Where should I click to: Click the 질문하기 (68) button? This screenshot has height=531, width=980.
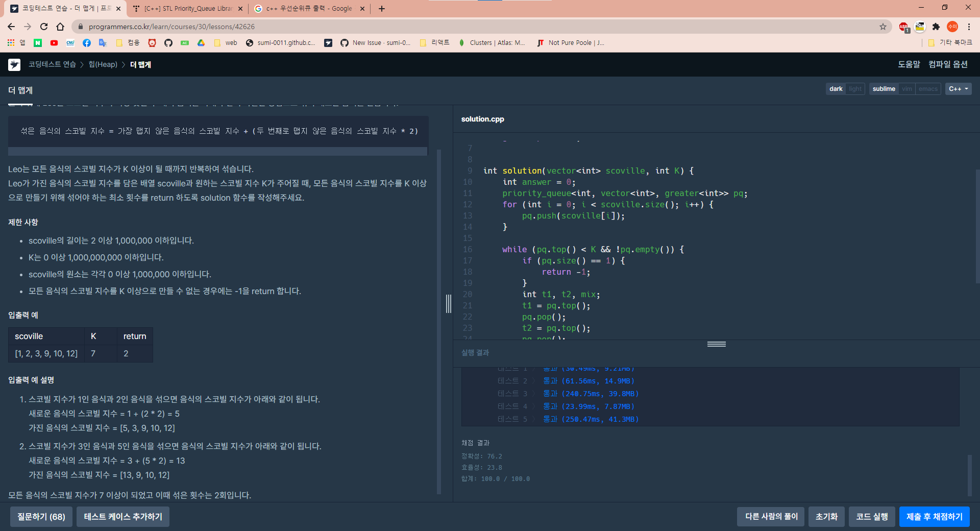41,517
